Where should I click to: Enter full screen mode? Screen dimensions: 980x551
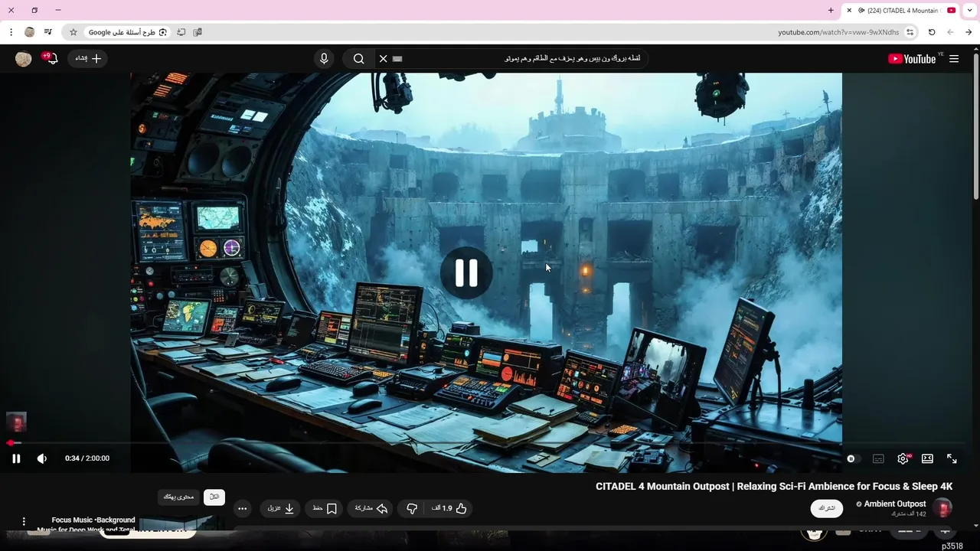tap(952, 458)
